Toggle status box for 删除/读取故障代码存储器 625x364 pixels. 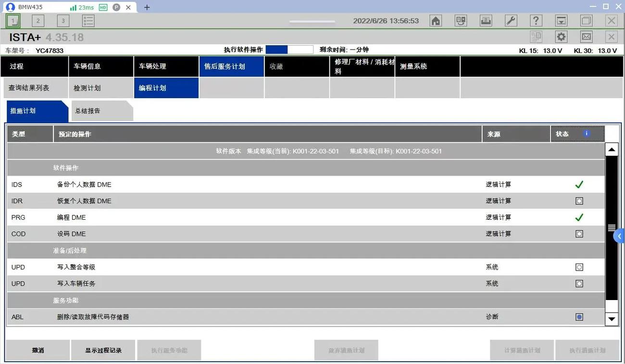tap(579, 317)
